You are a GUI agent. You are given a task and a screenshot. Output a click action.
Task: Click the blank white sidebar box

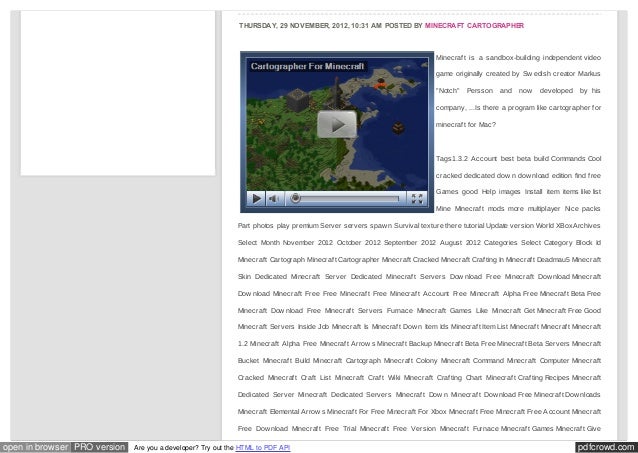[118, 93]
